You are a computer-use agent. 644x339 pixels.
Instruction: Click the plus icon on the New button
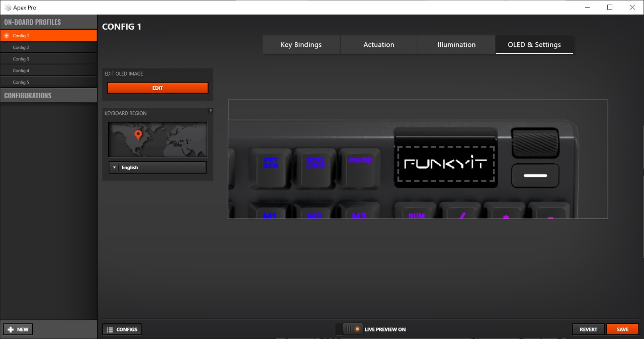coord(11,329)
